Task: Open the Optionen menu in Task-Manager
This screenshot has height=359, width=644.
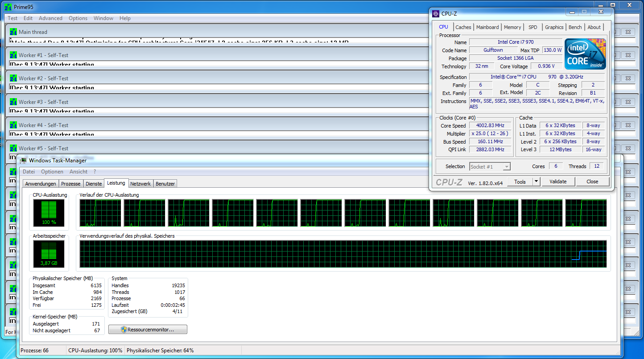Action: [52, 172]
